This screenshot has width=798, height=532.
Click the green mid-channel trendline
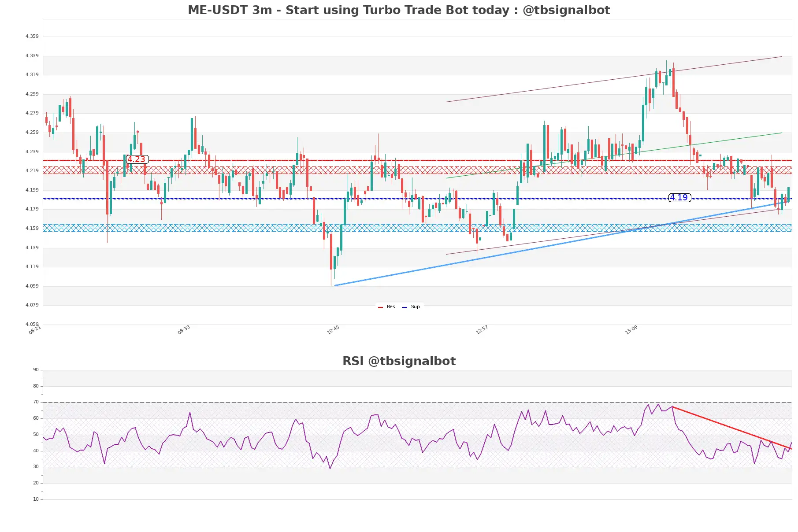(614, 155)
